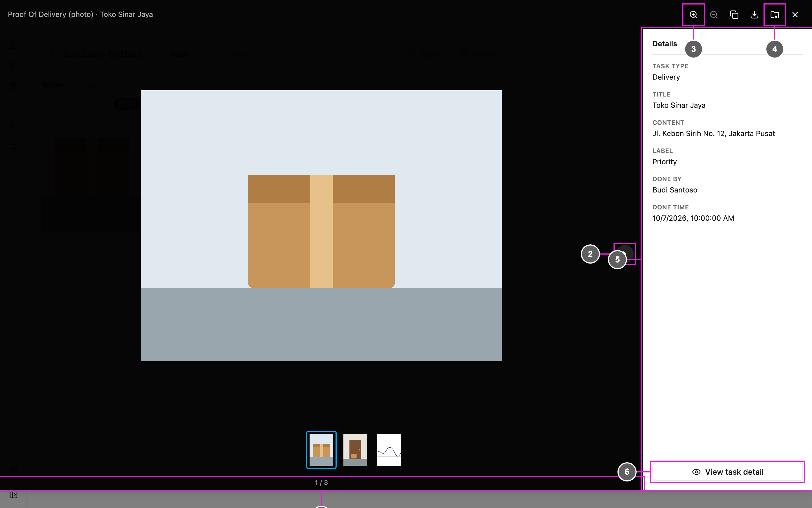Click the folder icon in the toolbar
812x508 pixels.
point(775,15)
